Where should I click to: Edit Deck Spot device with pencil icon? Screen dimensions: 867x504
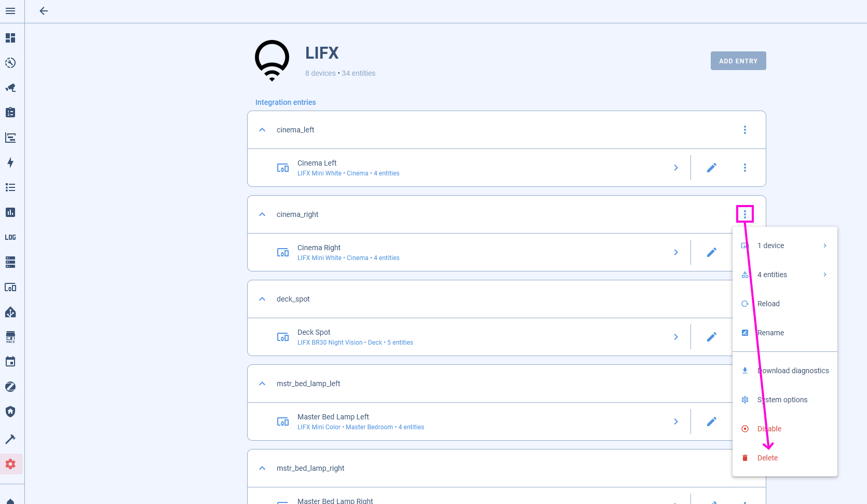712,337
